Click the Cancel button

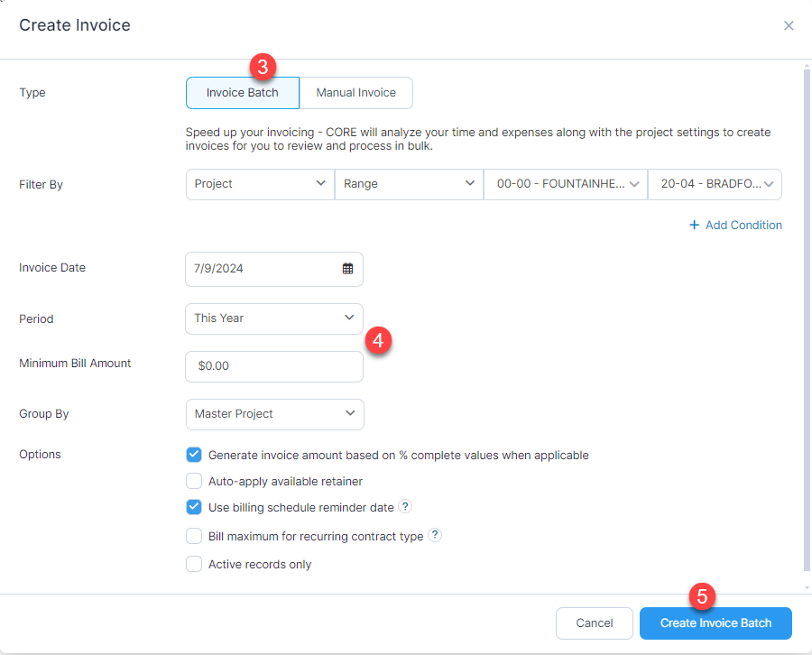pos(594,623)
